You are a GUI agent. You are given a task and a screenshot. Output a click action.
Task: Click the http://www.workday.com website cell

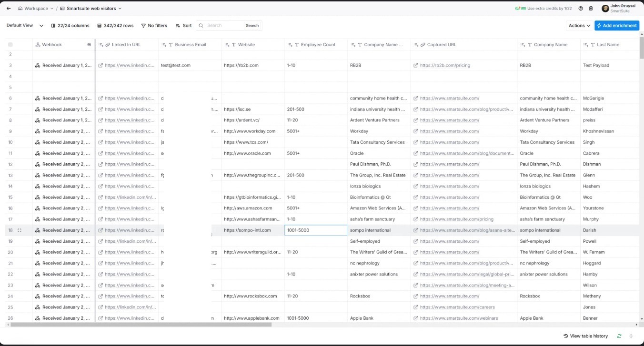(x=253, y=131)
